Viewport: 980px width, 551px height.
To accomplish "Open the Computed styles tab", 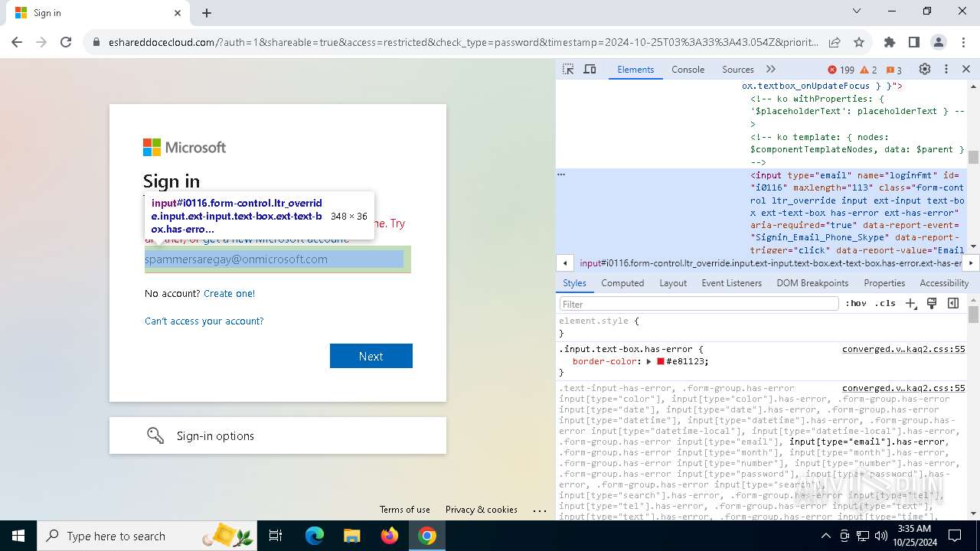I will pyautogui.click(x=622, y=283).
